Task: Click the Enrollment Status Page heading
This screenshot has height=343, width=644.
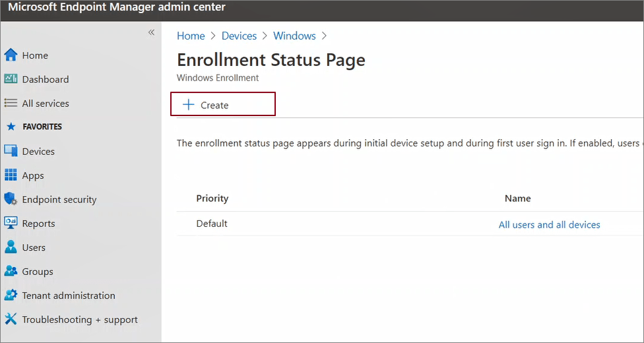Action: click(271, 60)
